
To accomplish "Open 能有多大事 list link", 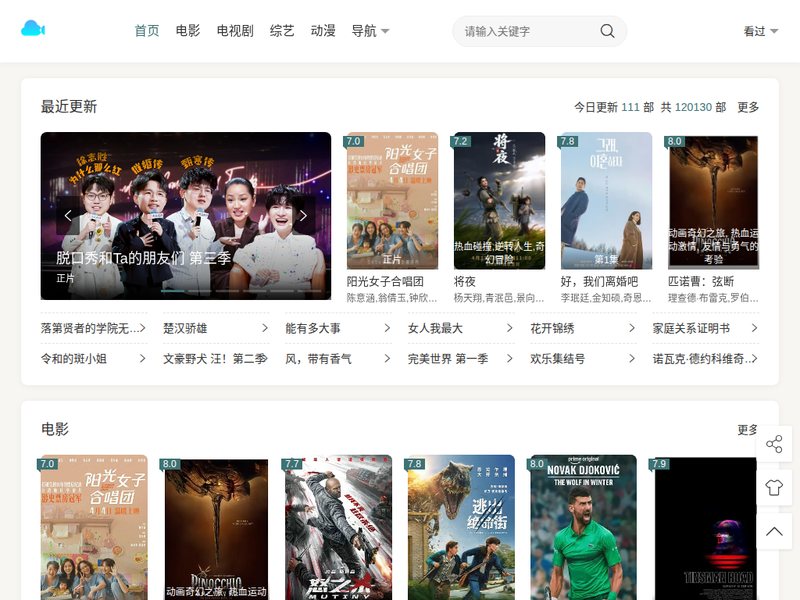I will (338, 328).
